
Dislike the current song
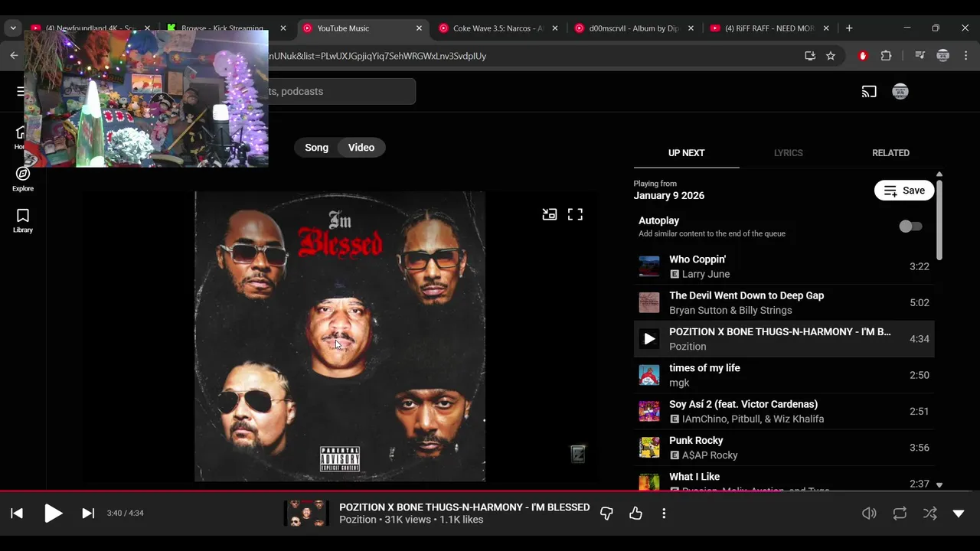[606, 514]
